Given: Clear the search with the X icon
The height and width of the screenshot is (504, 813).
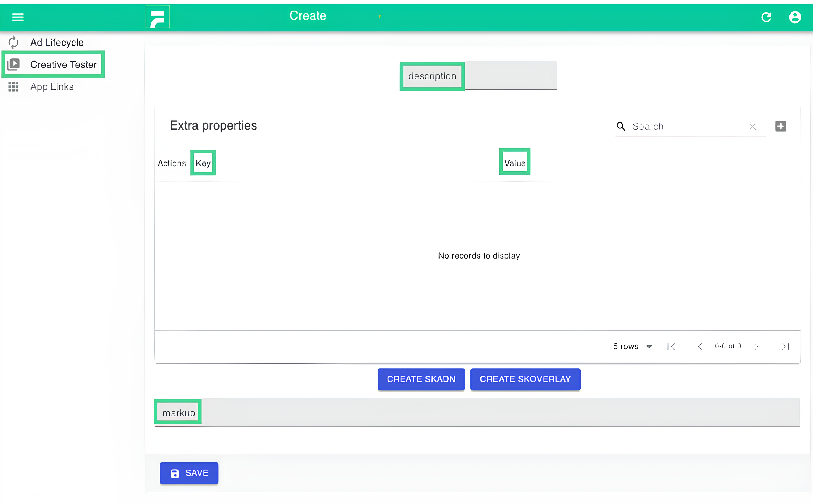Looking at the screenshot, I should pyautogui.click(x=752, y=127).
